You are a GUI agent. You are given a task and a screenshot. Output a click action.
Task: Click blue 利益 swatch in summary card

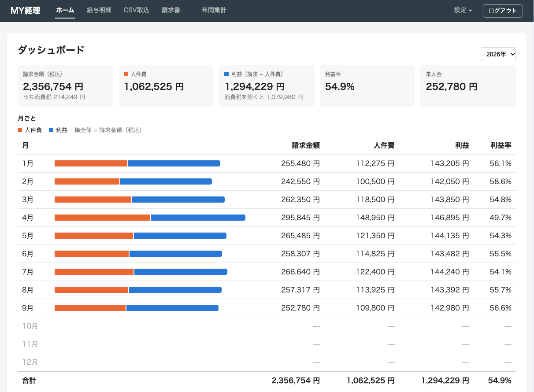coord(226,74)
